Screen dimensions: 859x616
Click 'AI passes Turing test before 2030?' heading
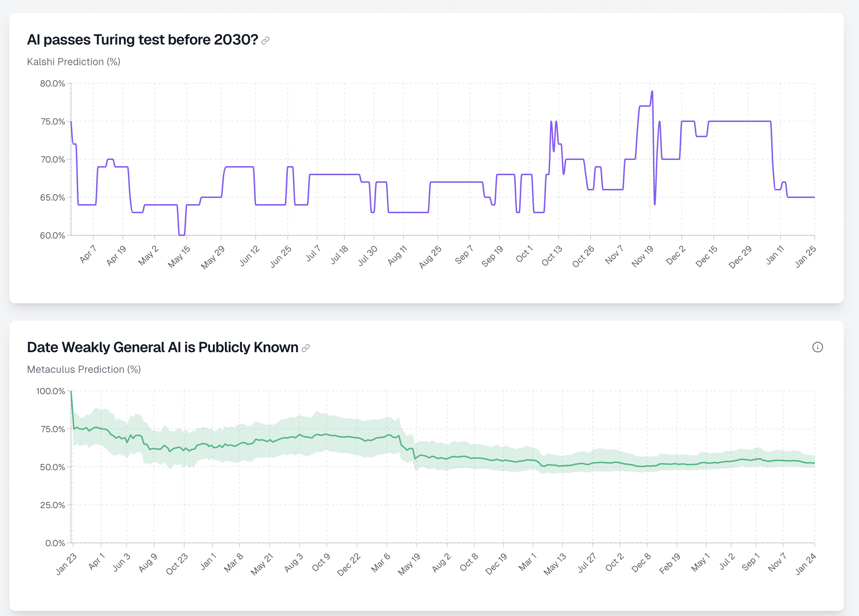point(142,40)
